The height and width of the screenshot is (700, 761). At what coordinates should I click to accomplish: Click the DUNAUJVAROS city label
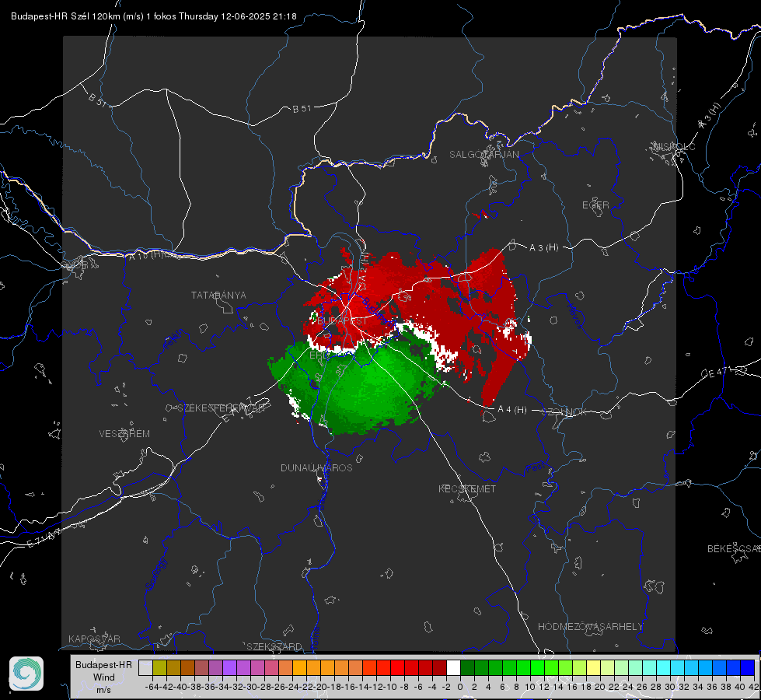pyautogui.click(x=316, y=467)
